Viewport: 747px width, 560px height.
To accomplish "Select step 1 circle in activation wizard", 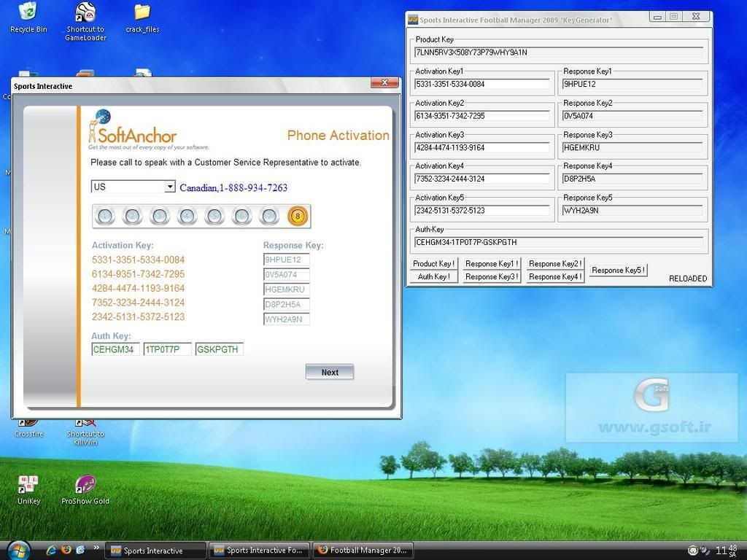I will coord(105,216).
